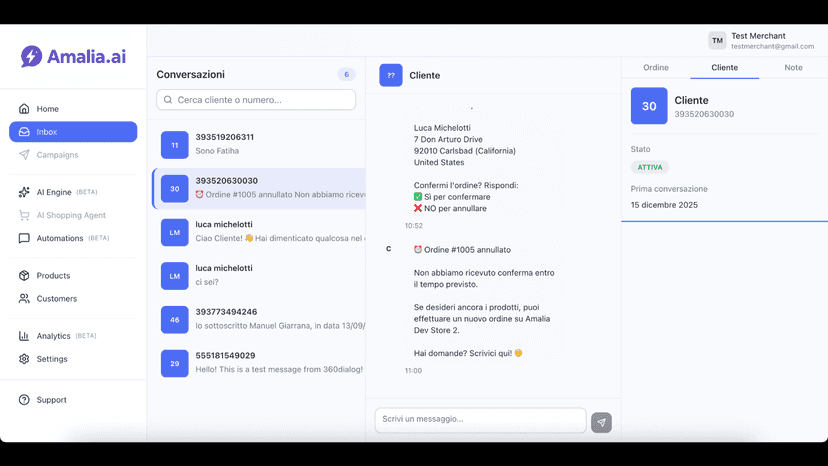The height and width of the screenshot is (466, 828).
Task: Click the Home house icon
Action: coord(24,109)
